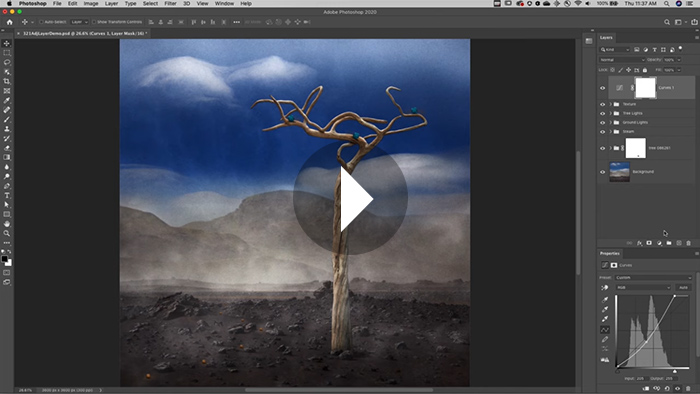Select the Curves 1 layer mask thumbnail

pyautogui.click(x=645, y=88)
